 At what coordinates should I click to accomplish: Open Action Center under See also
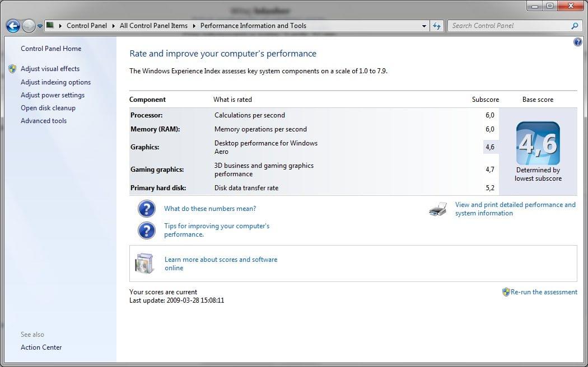tap(41, 347)
